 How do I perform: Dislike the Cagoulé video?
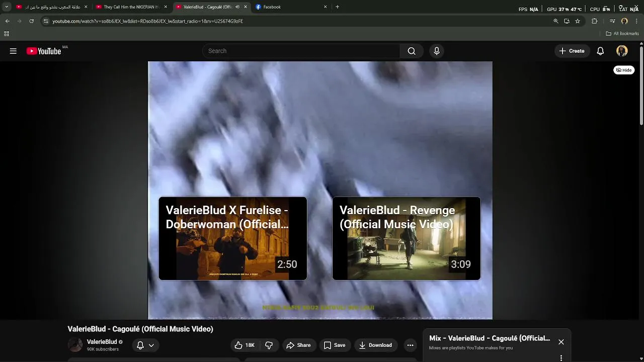point(269,345)
